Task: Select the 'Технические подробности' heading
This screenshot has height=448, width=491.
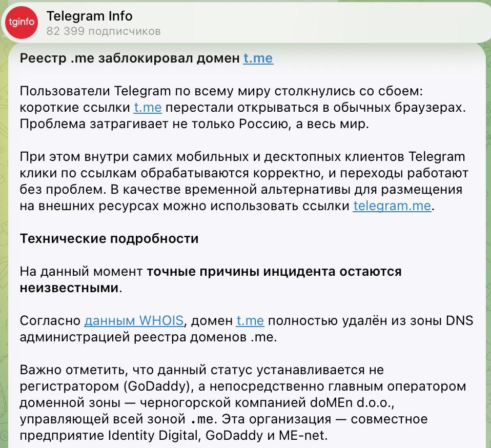Action: (x=109, y=238)
